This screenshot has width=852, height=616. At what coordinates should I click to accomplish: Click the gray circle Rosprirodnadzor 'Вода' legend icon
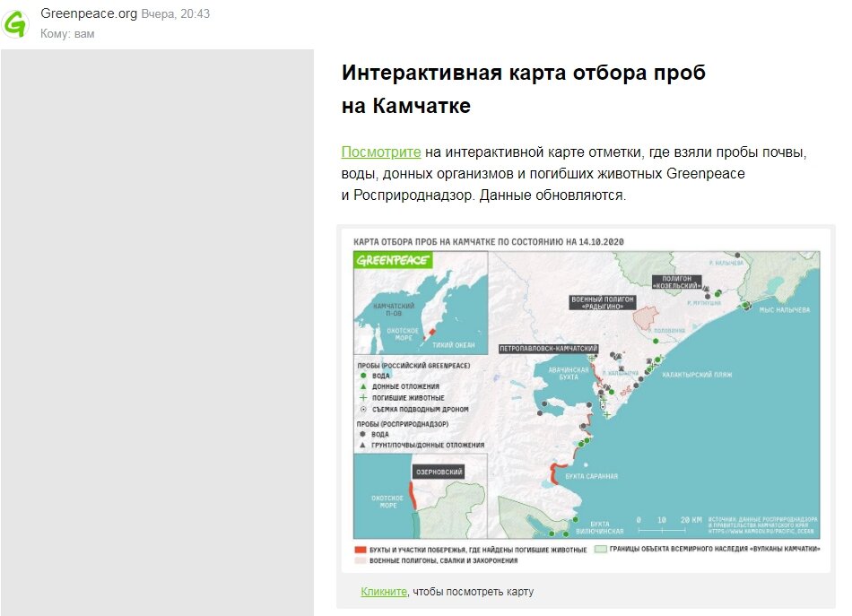point(362,434)
